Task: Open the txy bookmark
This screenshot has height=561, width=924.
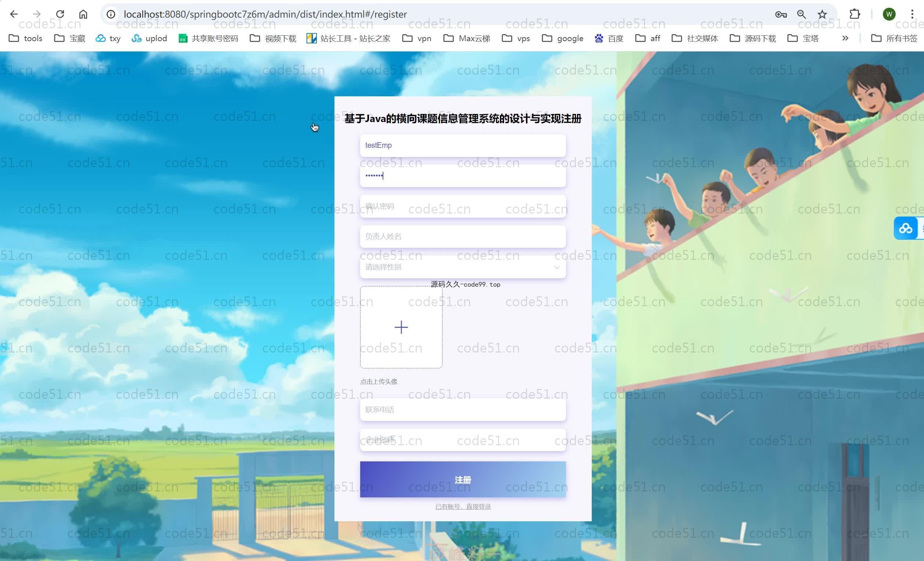Action: (x=108, y=38)
